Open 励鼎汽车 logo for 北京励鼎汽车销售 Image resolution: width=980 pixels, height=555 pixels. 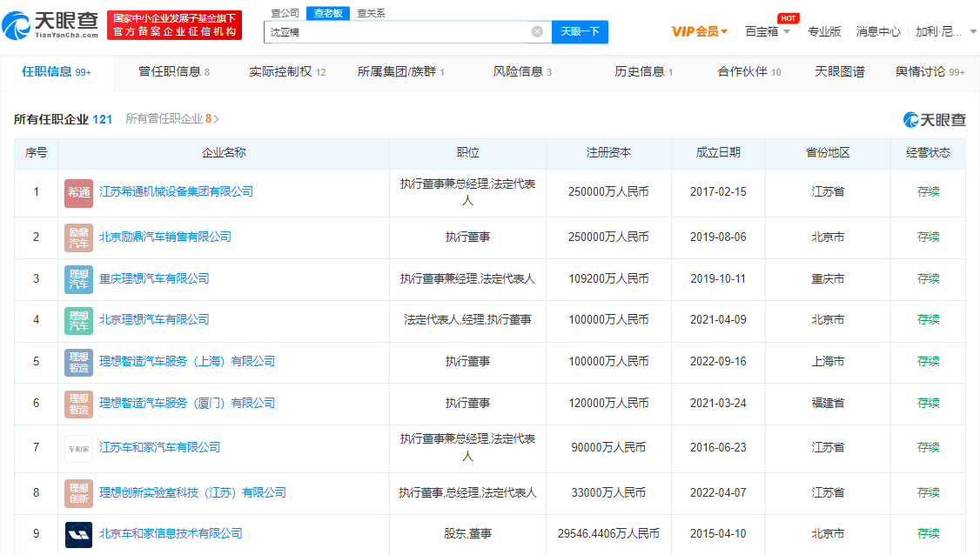[x=78, y=237]
